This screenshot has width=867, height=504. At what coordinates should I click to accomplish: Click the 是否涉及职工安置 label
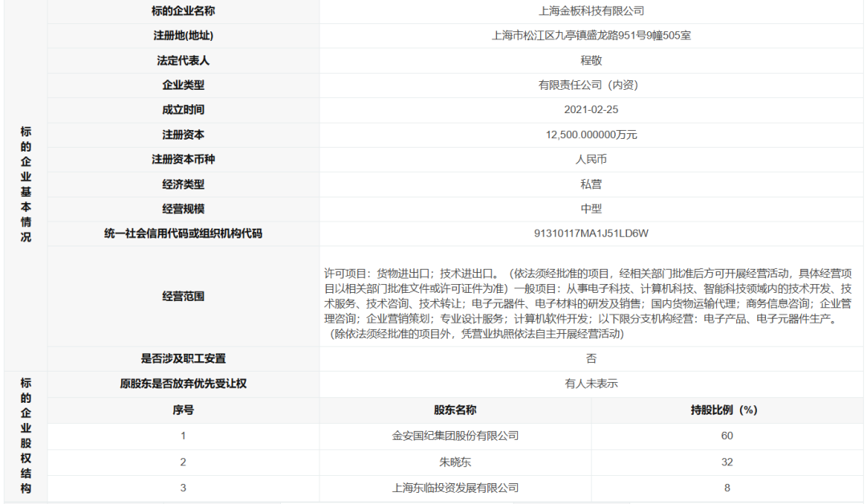click(183, 358)
